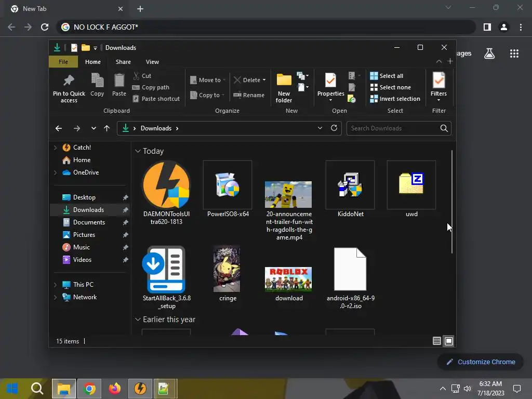Viewport: 532px width, 399px height.
Task: Open Music in navigation pane
Action: [x=76, y=247]
